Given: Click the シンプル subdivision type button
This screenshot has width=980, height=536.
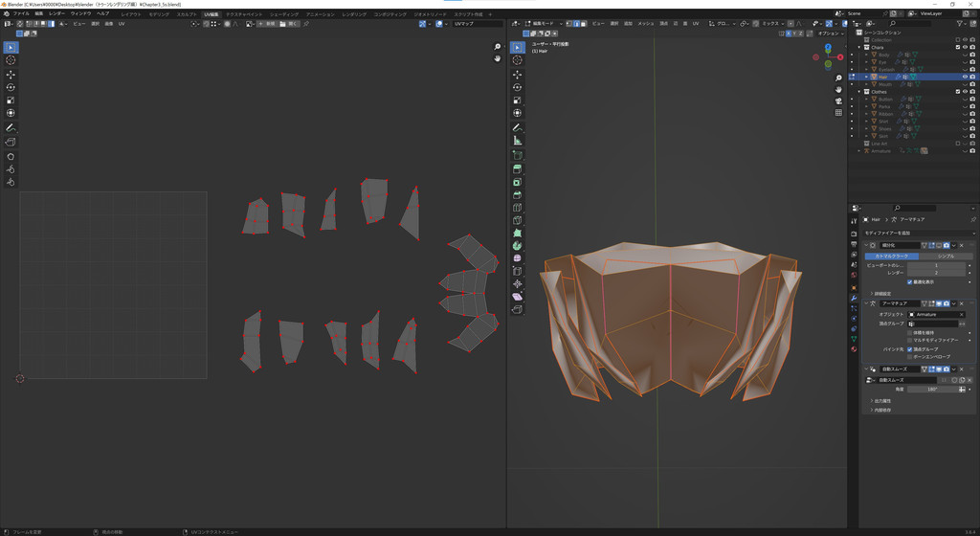Looking at the screenshot, I should point(945,257).
